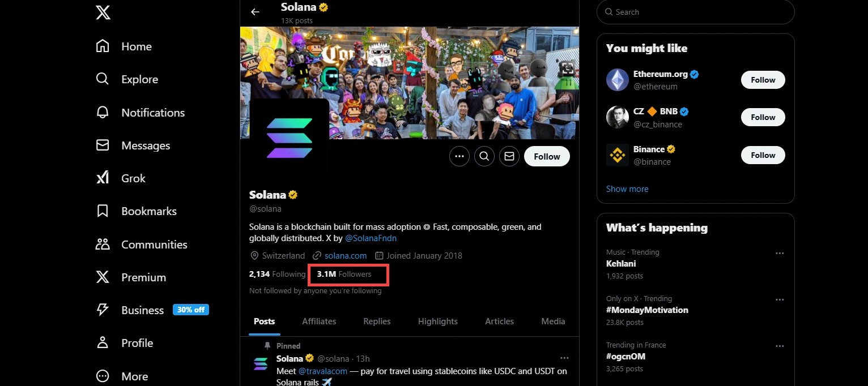This screenshot has width=868, height=386.
Task: Switch to the Affiliates tab
Action: coord(319,321)
